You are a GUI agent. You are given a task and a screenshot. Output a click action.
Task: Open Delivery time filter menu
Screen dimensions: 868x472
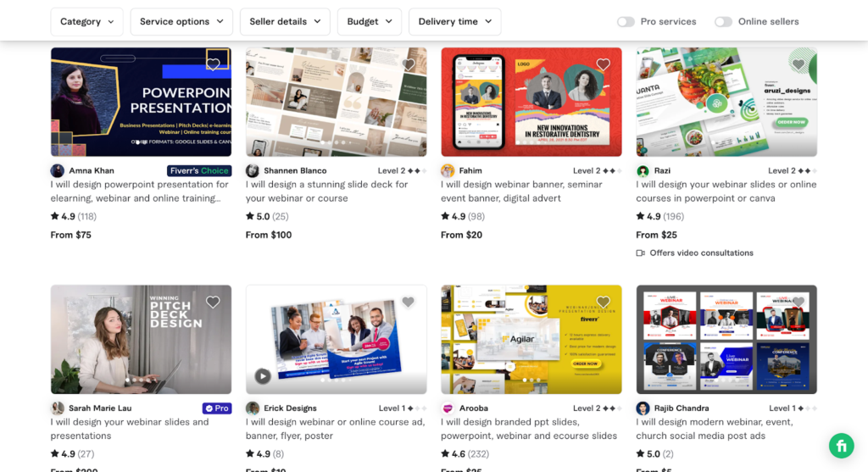tap(455, 21)
